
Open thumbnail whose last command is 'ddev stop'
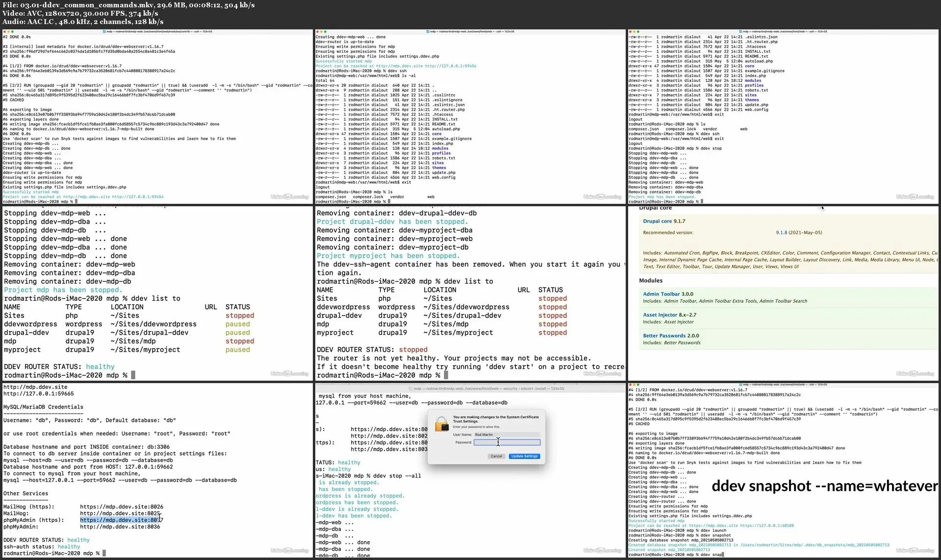[x=783, y=117]
